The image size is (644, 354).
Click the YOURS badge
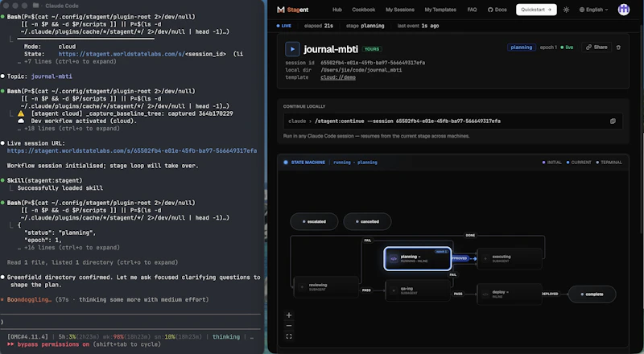[372, 49]
